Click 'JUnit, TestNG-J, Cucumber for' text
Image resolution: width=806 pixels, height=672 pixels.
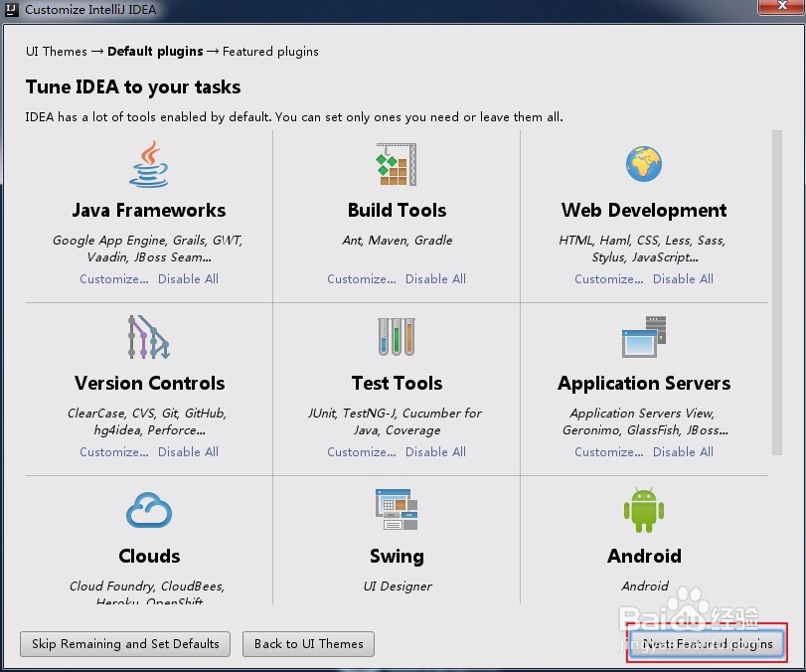tap(395, 413)
